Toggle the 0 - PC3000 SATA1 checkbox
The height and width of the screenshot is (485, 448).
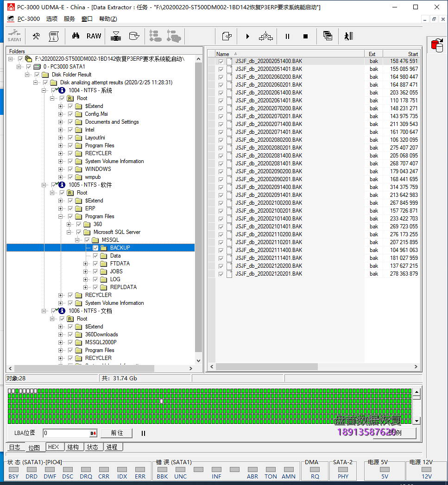(x=28, y=67)
